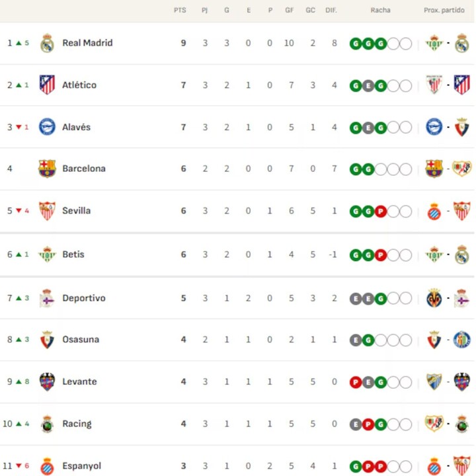476x476 pixels.
Task: Click Villarreal crest in Deportivo's next match
Action: (434, 298)
